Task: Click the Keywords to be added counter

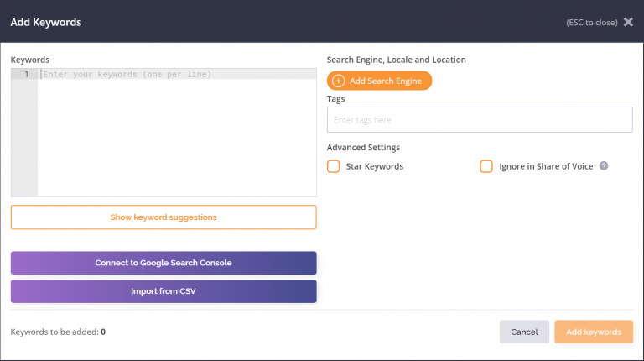Action: coord(58,332)
